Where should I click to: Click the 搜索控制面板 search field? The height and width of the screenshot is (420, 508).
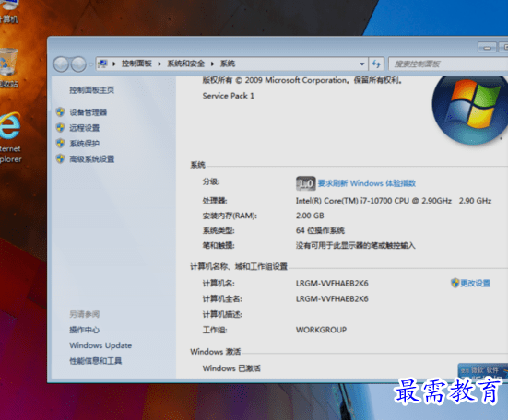448,64
